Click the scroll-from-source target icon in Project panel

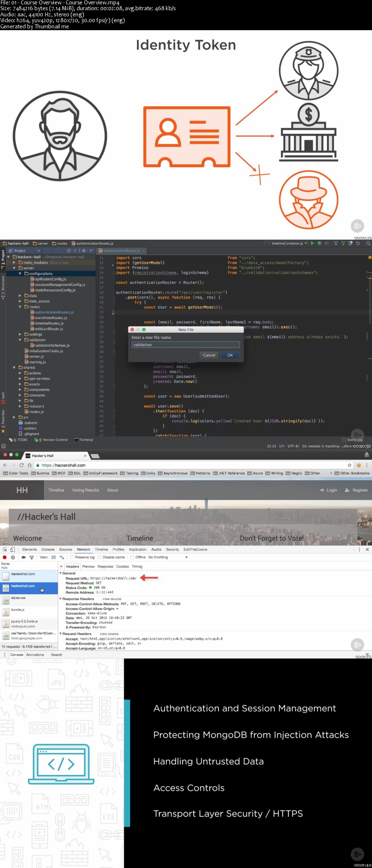(69, 251)
